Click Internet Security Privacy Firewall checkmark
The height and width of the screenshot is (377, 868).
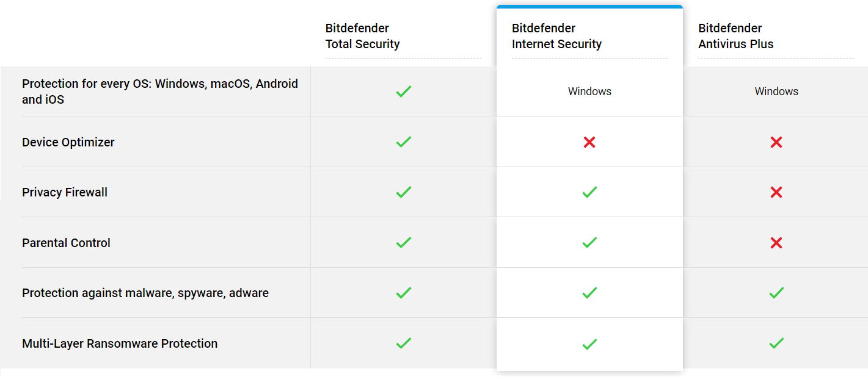[589, 192]
